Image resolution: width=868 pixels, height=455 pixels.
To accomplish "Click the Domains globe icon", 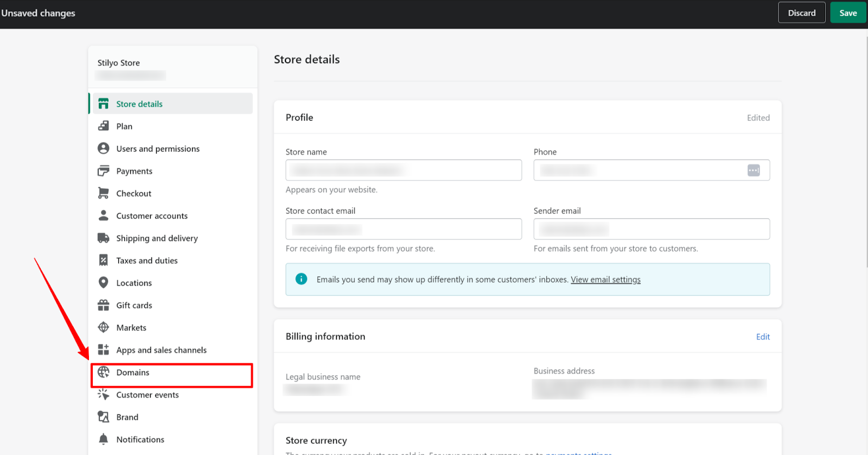I will pos(103,372).
